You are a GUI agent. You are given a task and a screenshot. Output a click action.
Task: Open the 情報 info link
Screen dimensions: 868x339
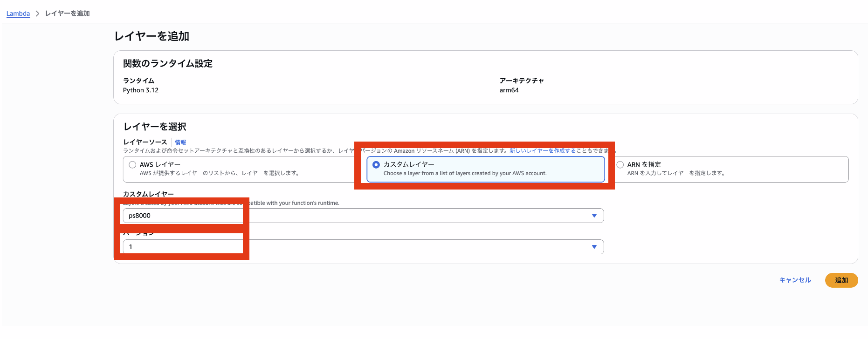180,142
